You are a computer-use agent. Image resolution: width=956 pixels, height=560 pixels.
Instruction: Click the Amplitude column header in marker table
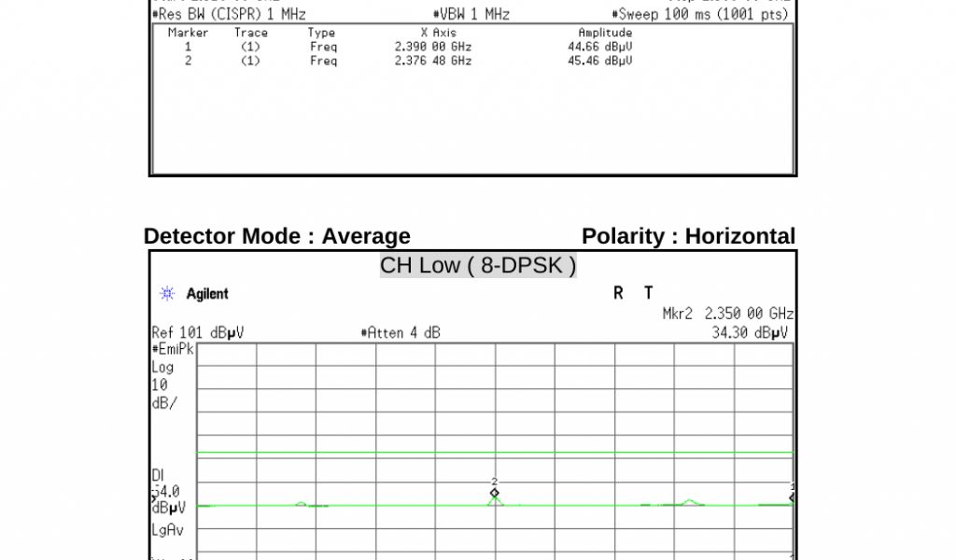[x=605, y=33]
